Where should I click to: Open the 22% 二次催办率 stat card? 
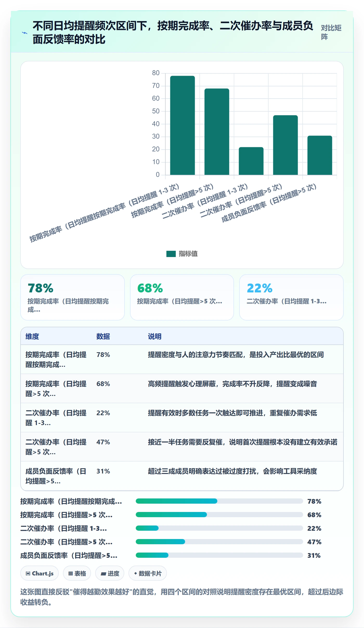pos(291,297)
